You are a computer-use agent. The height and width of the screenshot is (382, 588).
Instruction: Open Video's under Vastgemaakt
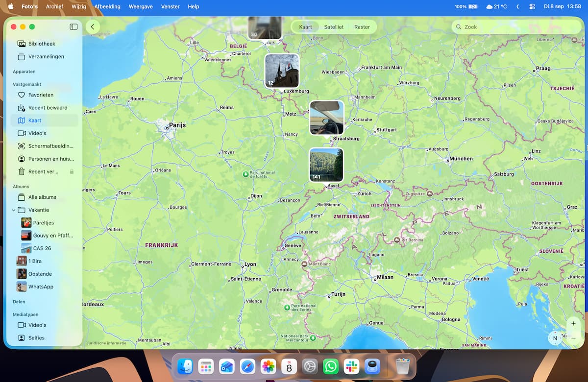(44, 133)
